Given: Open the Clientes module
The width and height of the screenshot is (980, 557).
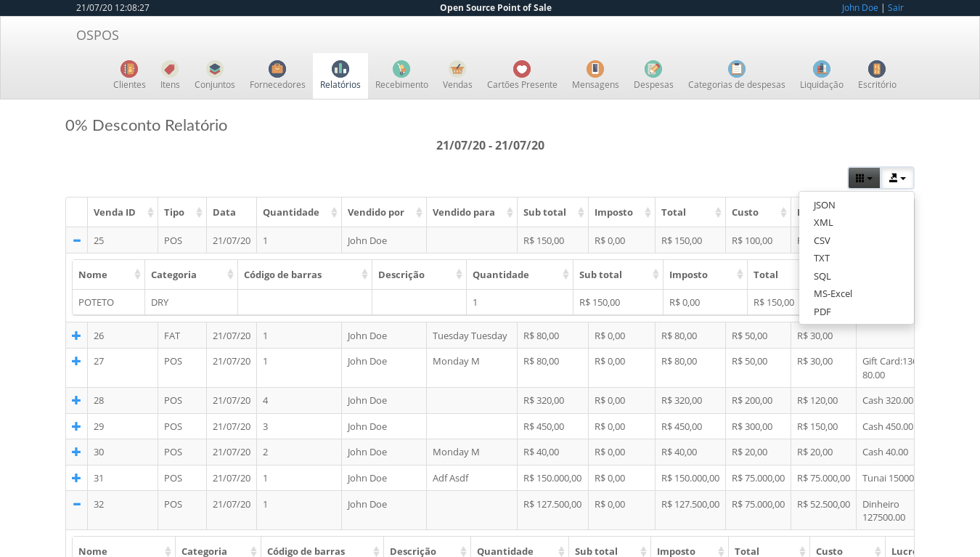Looking at the screenshot, I should pos(129,75).
